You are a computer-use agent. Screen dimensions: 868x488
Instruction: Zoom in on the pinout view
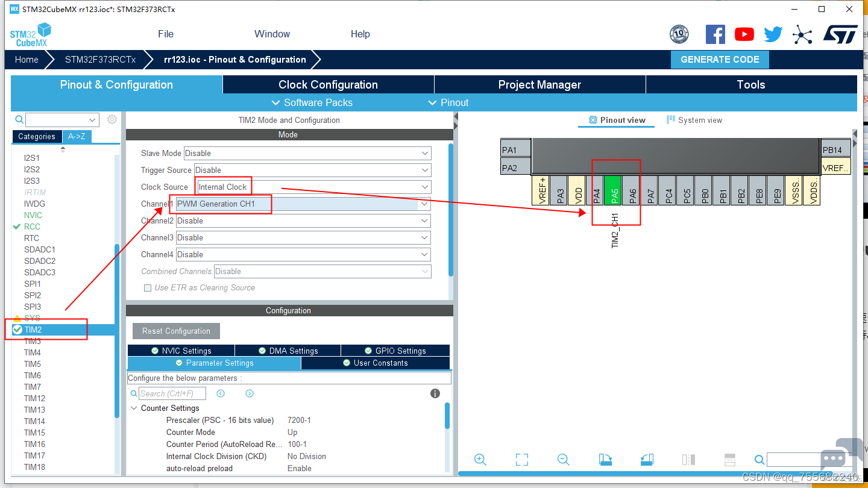480,460
